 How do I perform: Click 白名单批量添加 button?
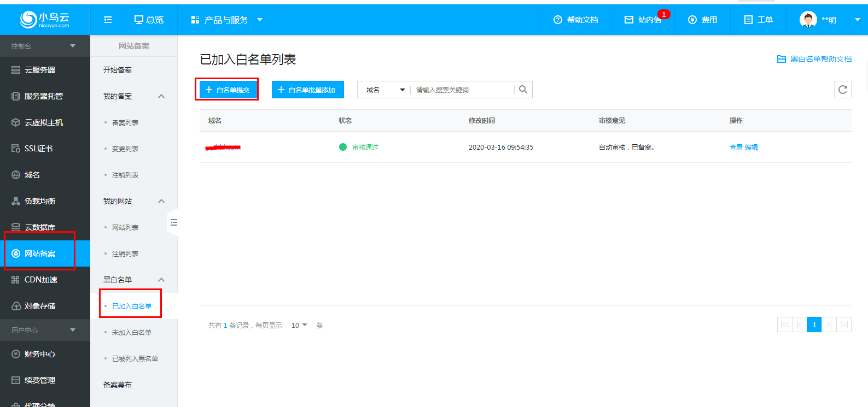(307, 90)
